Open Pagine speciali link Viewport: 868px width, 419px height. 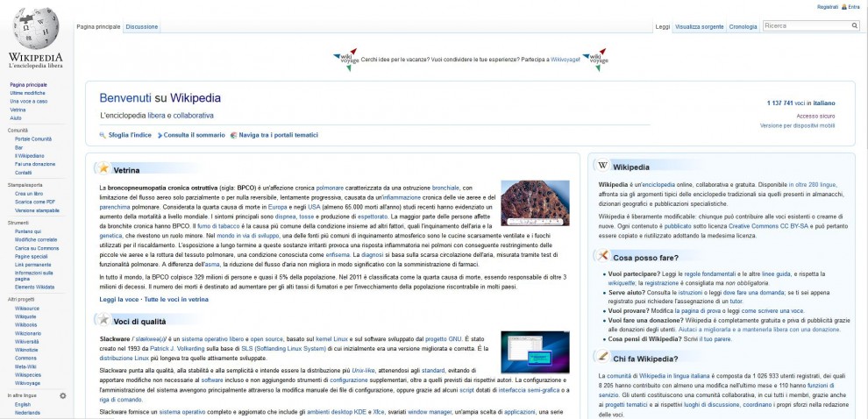(x=31, y=257)
